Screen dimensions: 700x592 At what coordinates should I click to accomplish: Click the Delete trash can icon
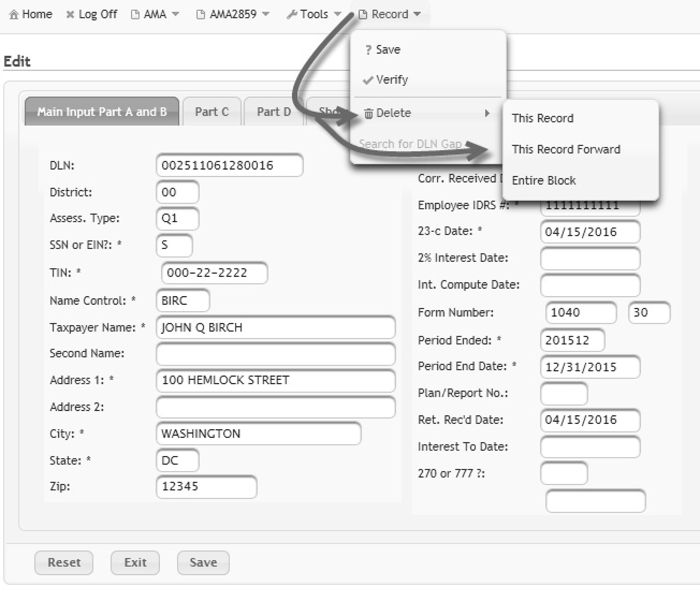pyautogui.click(x=368, y=114)
